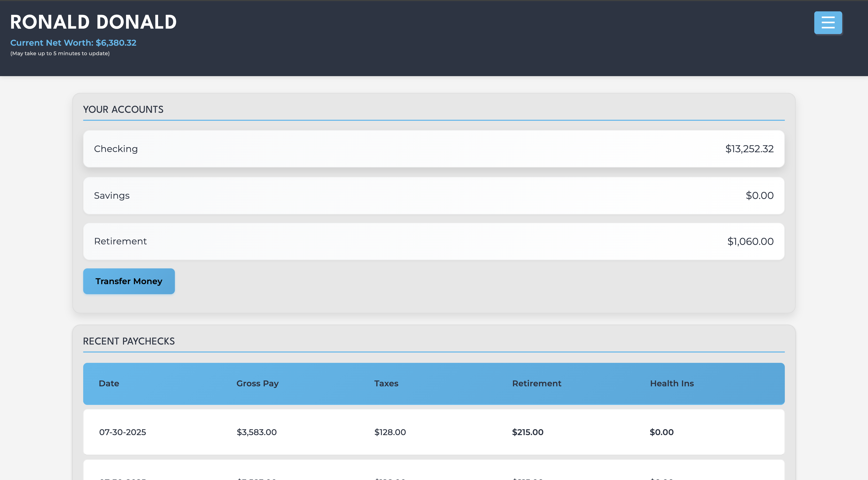Screen dimensions: 868x480
Task: Click the $3,583.00 gross pay value
Action: click(x=257, y=432)
